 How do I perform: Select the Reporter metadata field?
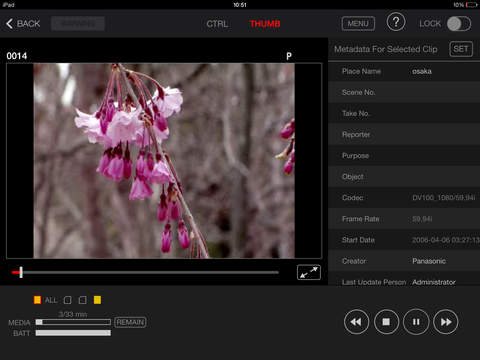(x=404, y=134)
